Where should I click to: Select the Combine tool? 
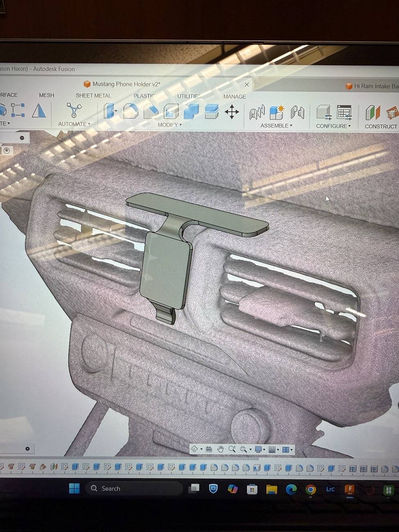click(x=191, y=111)
